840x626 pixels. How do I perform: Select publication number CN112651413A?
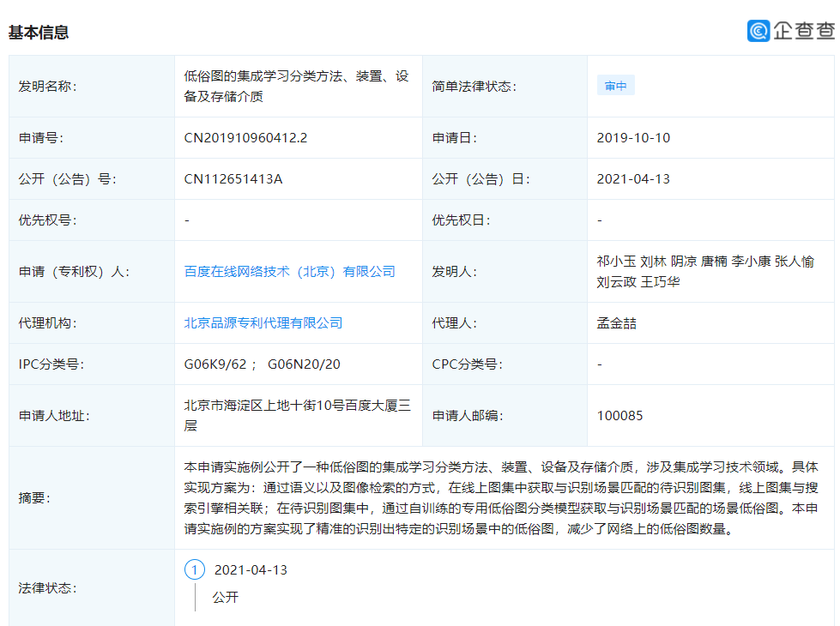(233, 179)
